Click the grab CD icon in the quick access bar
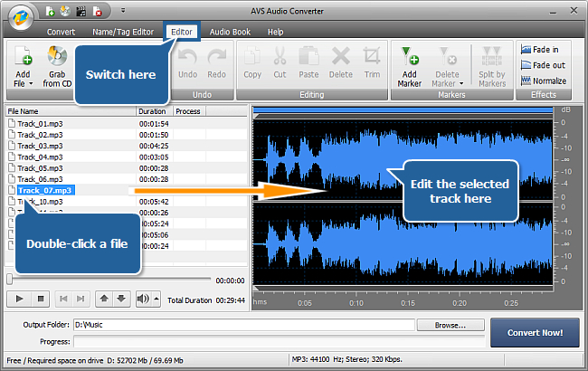The width and height of the screenshot is (588, 371). (x=65, y=12)
